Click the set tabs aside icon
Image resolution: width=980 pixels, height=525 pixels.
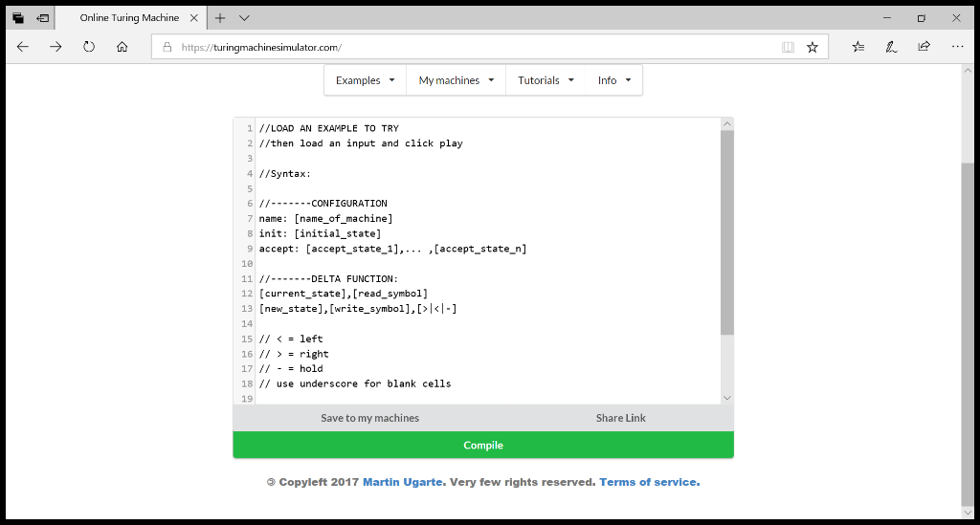tap(42, 18)
